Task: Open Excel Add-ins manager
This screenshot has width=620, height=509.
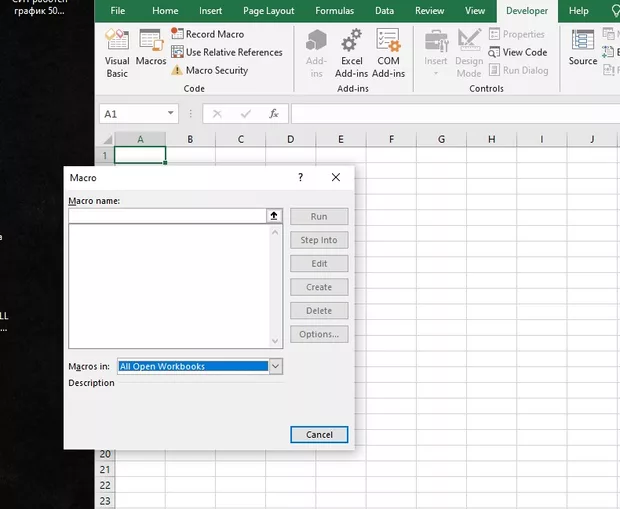Action: pyautogui.click(x=351, y=52)
